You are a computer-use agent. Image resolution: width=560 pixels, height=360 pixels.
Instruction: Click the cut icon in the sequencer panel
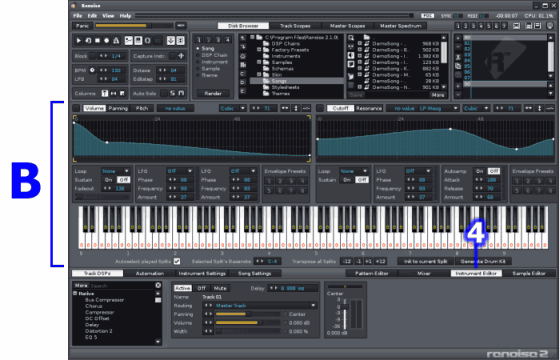pos(458,57)
